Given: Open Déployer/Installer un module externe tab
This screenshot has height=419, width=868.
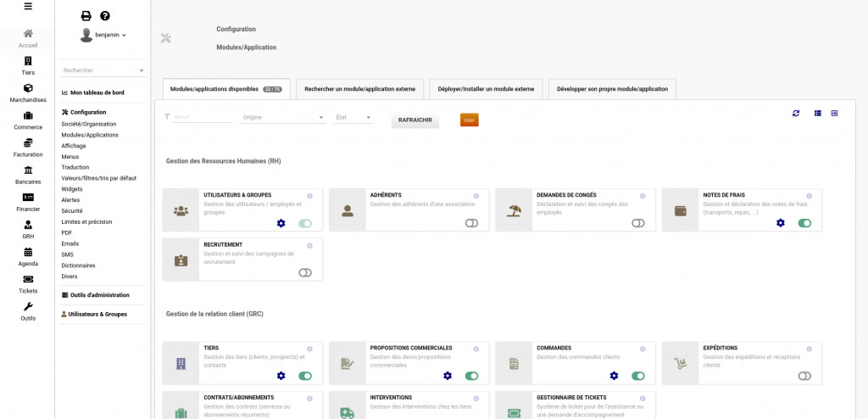Looking at the screenshot, I should pyautogui.click(x=486, y=88).
